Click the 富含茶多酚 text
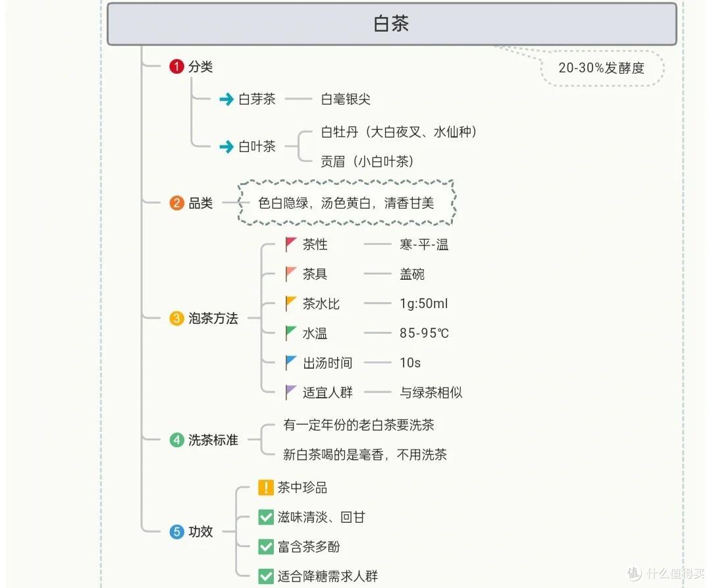This screenshot has height=588, width=711. [308, 547]
